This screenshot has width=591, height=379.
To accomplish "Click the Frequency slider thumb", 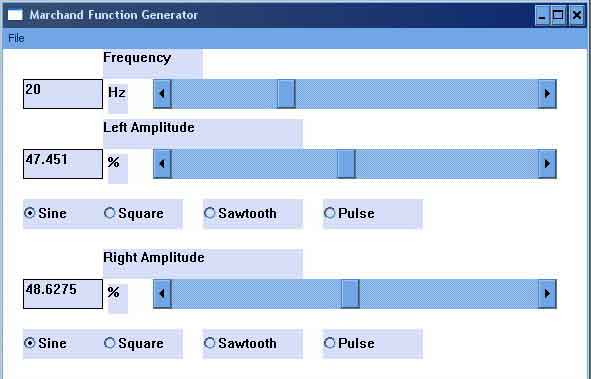I will click(286, 94).
